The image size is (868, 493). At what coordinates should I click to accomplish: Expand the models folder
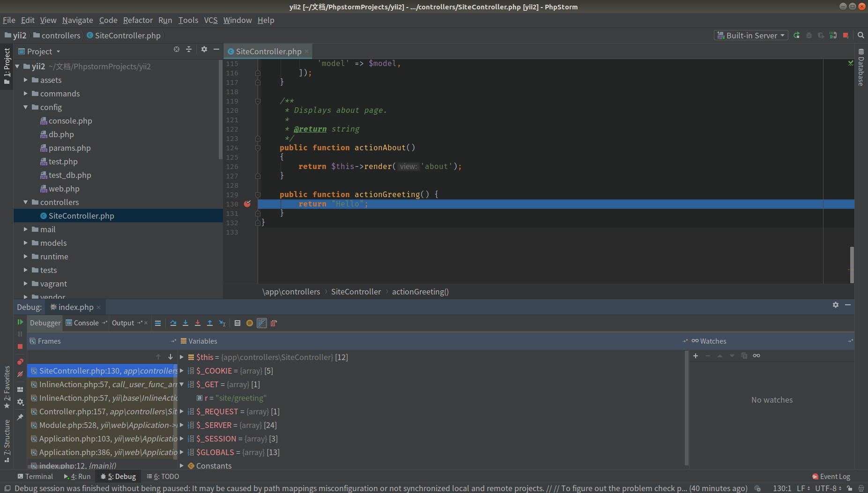26,243
